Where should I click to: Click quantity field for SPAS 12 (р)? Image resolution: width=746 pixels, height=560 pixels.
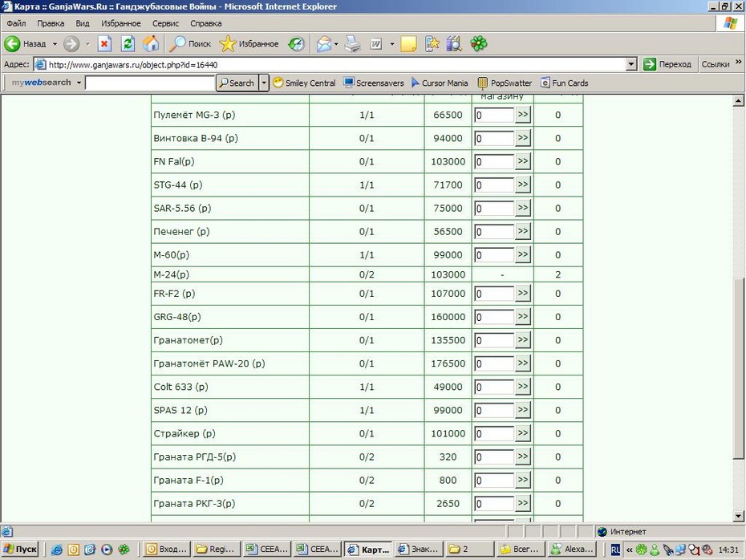[494, 410]
